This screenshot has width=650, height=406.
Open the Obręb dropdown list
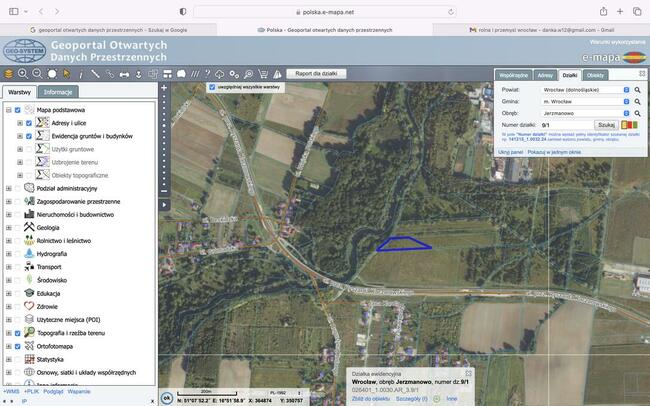[x=626, y=113]
